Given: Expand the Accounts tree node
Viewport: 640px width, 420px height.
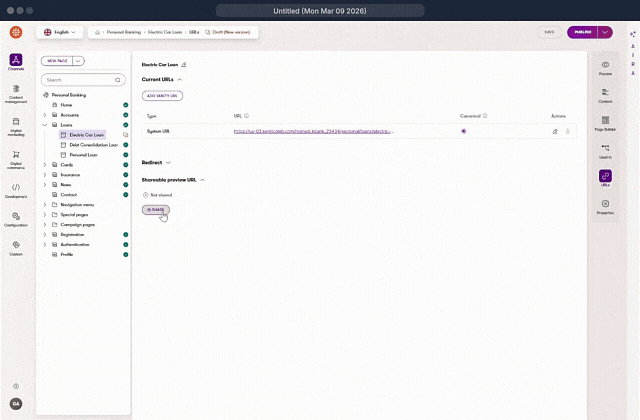Looking at the screenshot, I should [x=45, y=115].
